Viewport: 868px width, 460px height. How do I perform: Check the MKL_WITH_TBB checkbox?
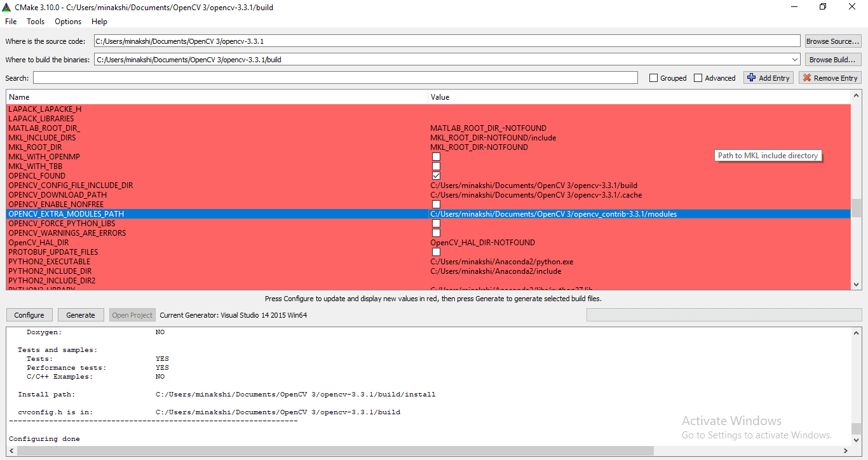click(436, 166)
